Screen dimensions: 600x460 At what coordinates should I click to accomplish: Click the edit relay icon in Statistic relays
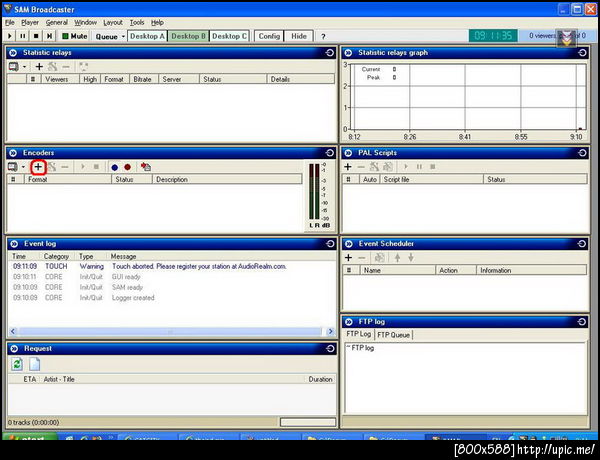point(52,67)
